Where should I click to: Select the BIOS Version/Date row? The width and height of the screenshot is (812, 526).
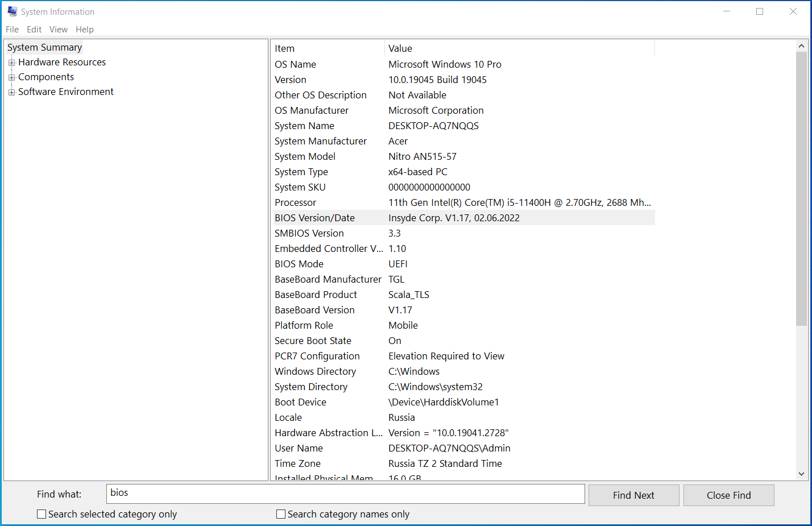463,218
